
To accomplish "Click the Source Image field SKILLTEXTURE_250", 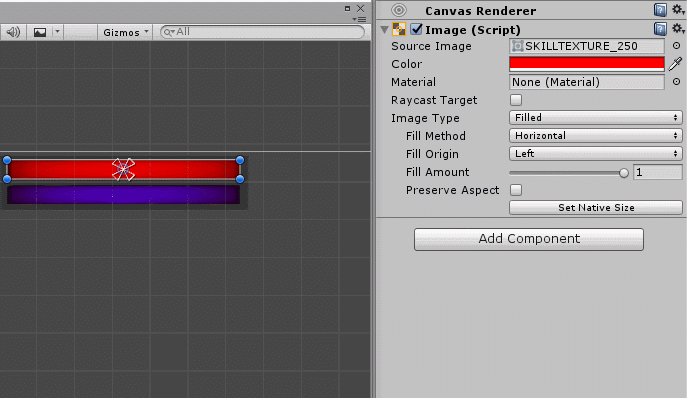I will pyautogui.click(x=587, y=46).
